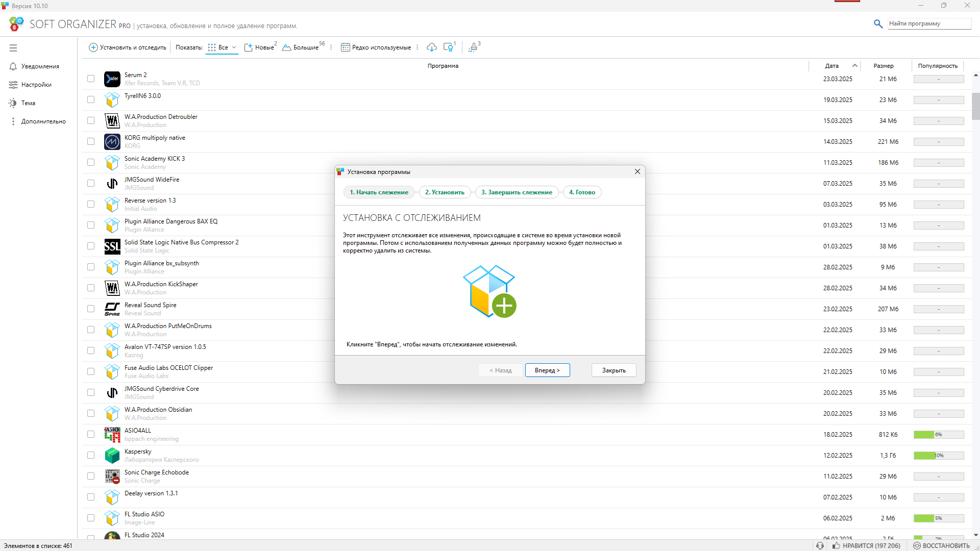Click Kaspersky 10% popularity bar
980x551 pixels.
tap(939, 456)
